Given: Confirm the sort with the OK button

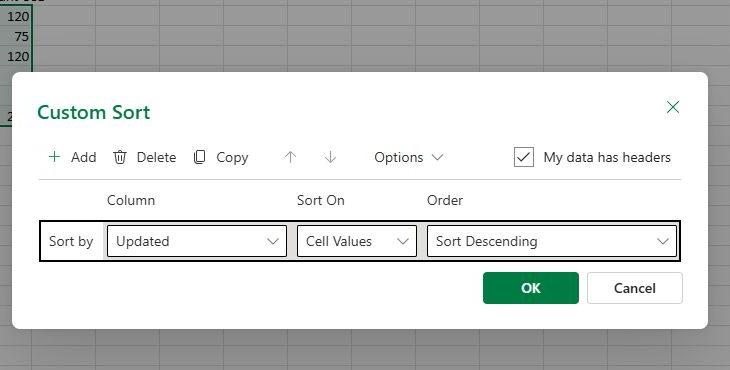Looking at the screenshot, I should [x=531, y=288].
